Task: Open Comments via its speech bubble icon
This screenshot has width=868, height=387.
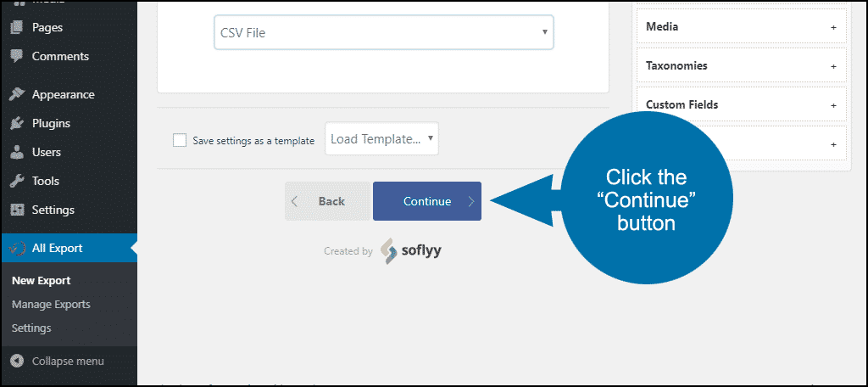Action: point(17,56)
